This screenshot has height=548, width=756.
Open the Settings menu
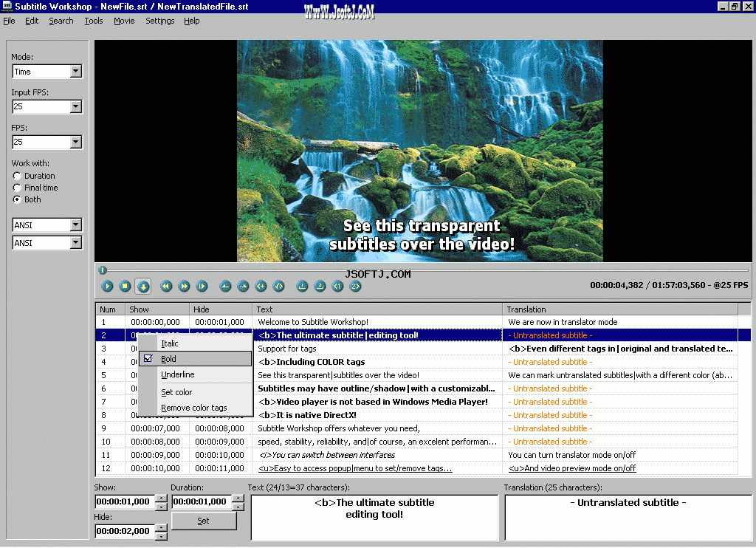point(160,21)
